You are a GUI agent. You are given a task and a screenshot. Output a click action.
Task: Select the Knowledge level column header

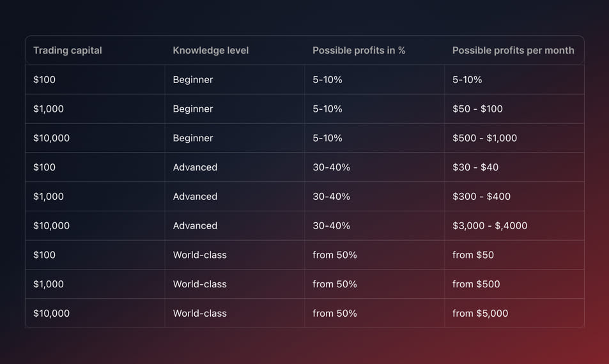210,50
